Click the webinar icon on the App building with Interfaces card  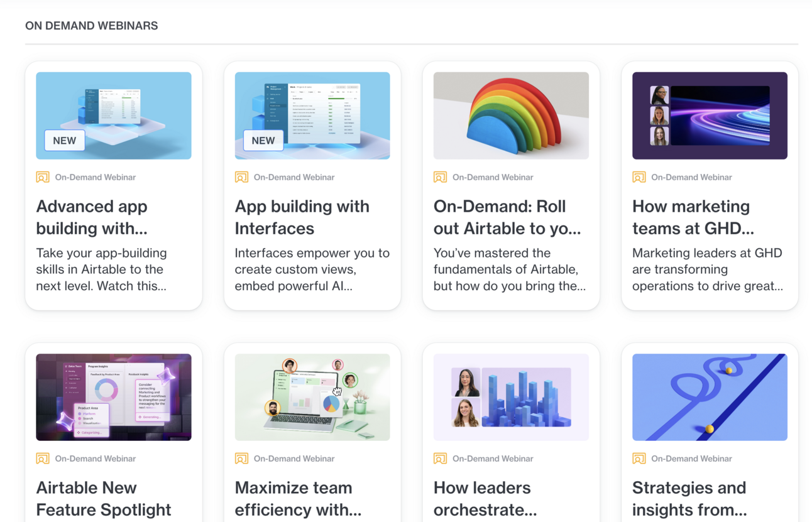tap(241, 177)
